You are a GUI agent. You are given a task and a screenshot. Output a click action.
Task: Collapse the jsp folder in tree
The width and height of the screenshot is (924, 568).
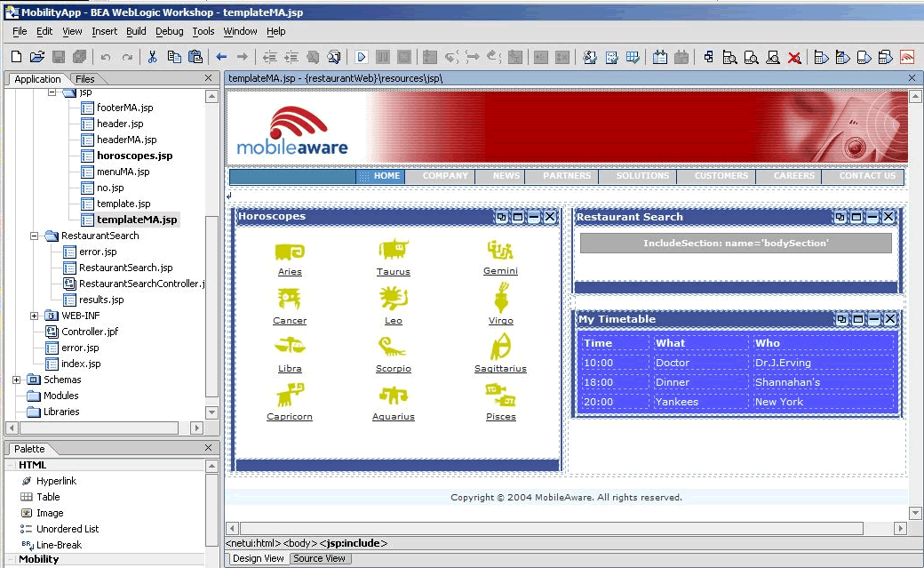[52, 92]
